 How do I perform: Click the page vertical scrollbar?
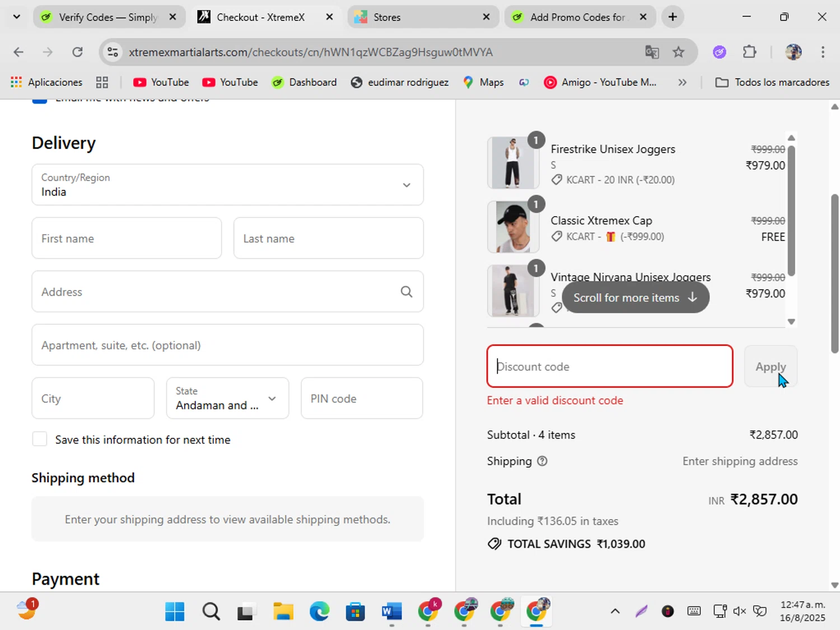coord(835,273)
